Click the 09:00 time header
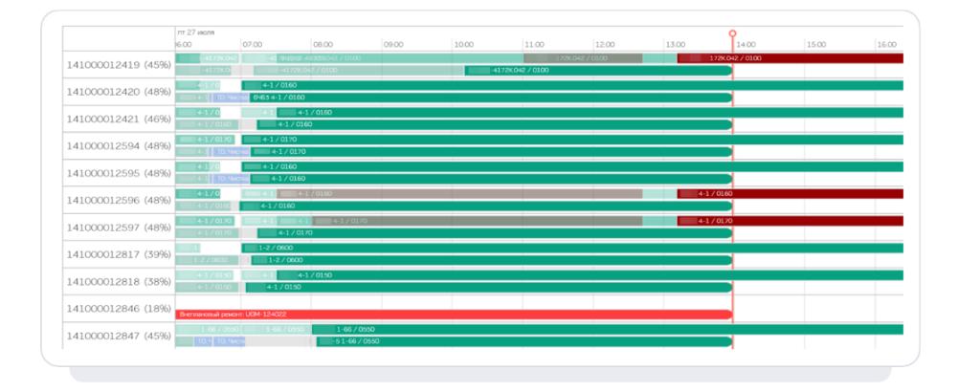Screen dimensions: 980x392 click(393, 45)
